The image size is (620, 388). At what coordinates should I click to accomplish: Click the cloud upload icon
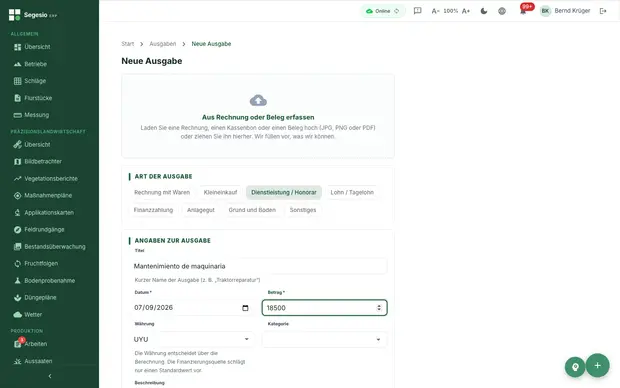pos(258,100)
